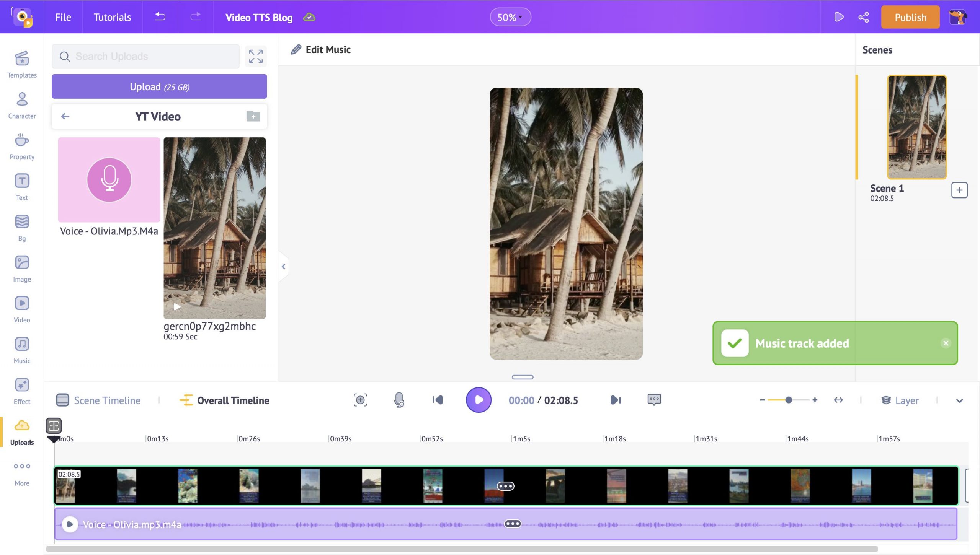Image resolution: width=980 pixels, height=555 pixels.
Task: Click the upload folder back arrow
Action: tap(65, 116)
